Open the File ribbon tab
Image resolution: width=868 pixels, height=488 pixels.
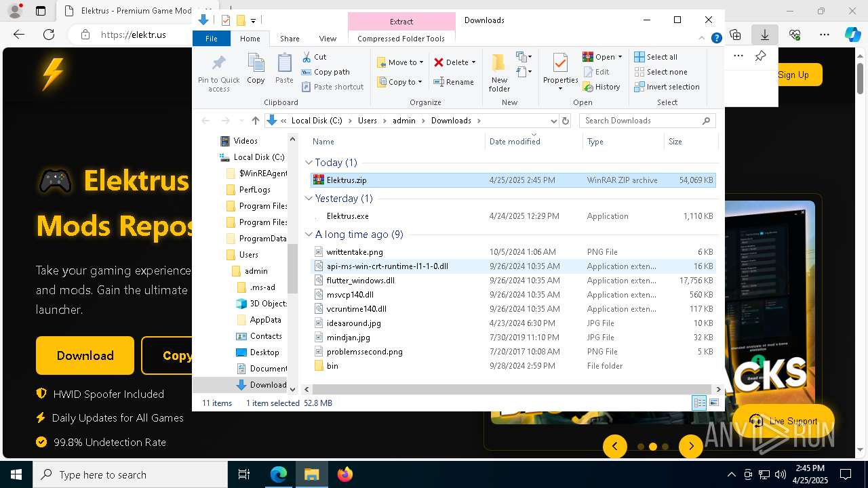point(212,39)
